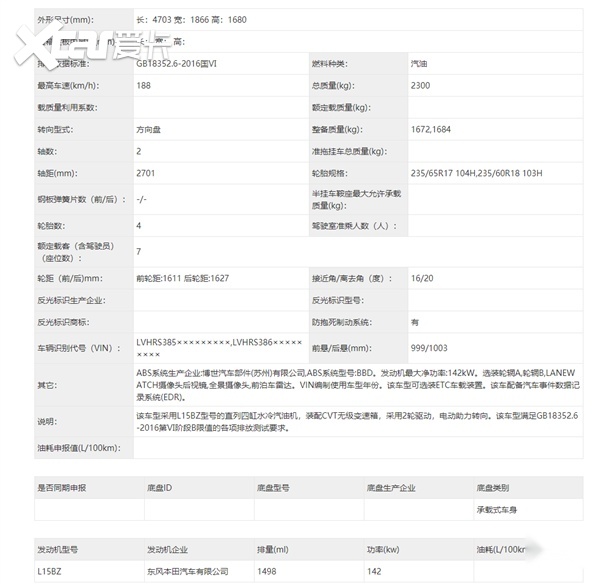Click the 轮胎数 label
Screen dimensions: 600x584
pyautogui.click(x=51, y=225)
